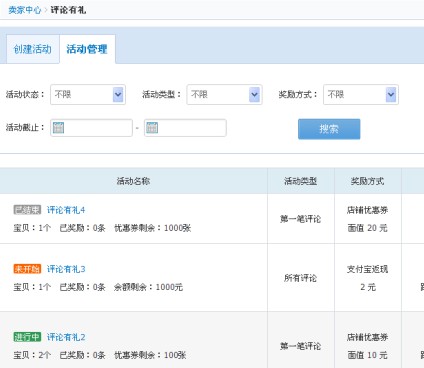Click 评论有礼 breadcrumb title

[68, 10]
